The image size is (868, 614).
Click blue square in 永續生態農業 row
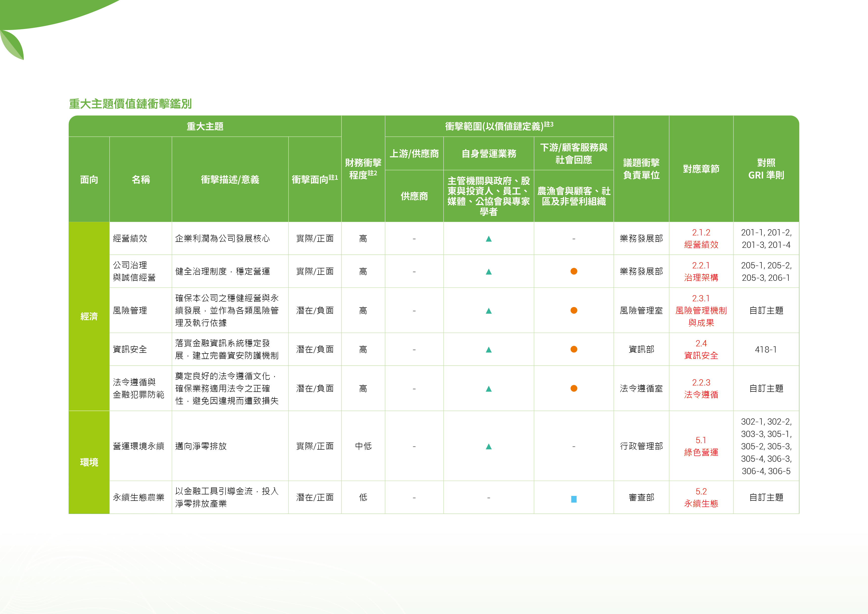pyautogui.click(x=574, y=499)
